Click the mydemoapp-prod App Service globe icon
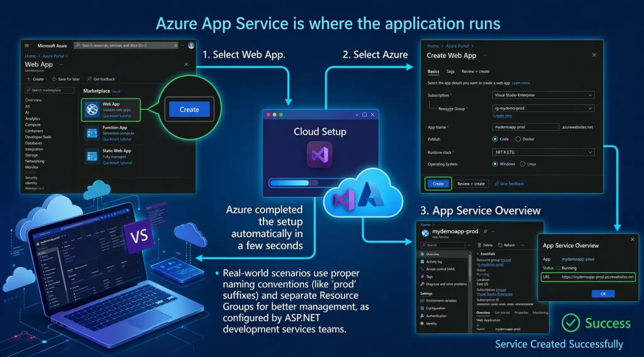The width and height of the screenshot is (644, 357). [425, 233]
